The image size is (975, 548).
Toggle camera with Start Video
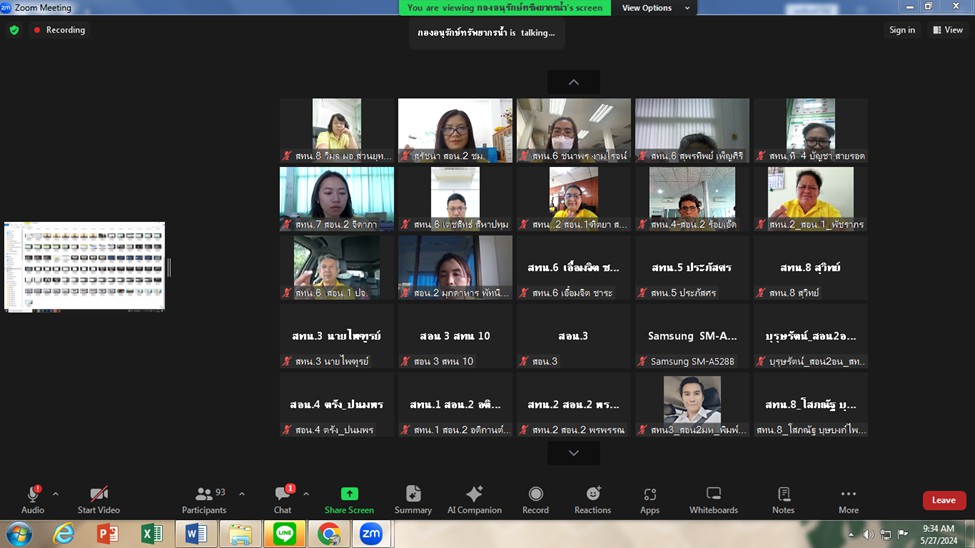99,499
